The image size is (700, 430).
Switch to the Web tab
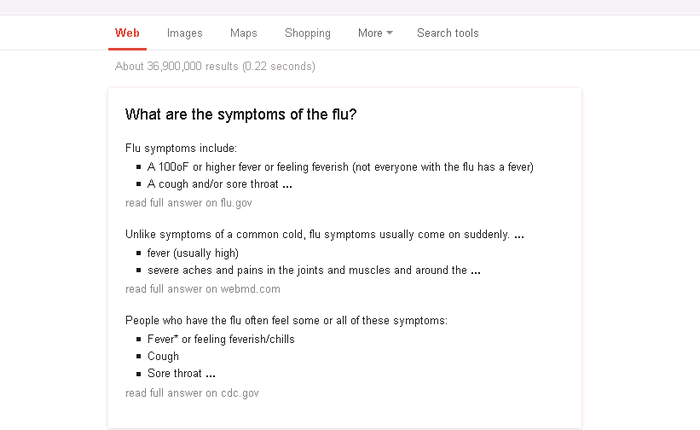[127, 33]
